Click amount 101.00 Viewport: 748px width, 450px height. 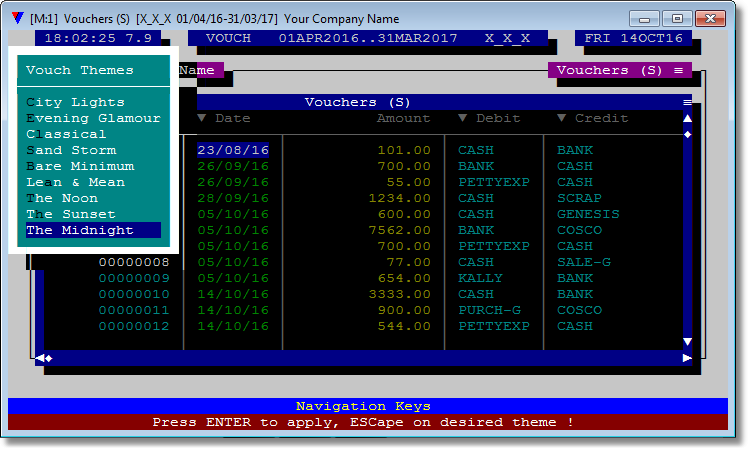(404, 150)
